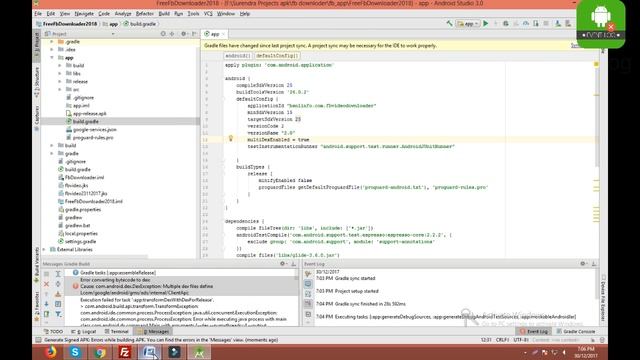The width and height of the screenshot is (640, 360).
Task: Open the Event Log tab in status area
Action: click(x=534, y=331)
